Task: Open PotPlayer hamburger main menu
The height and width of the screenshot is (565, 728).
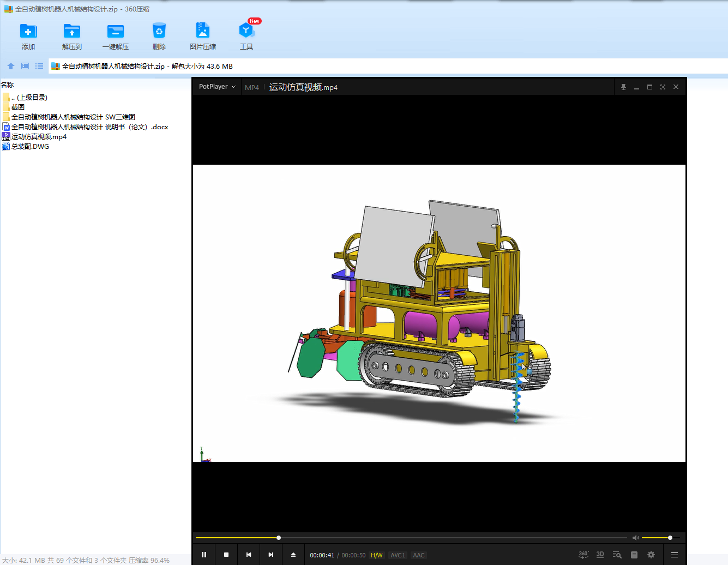Action: [675, 555]
